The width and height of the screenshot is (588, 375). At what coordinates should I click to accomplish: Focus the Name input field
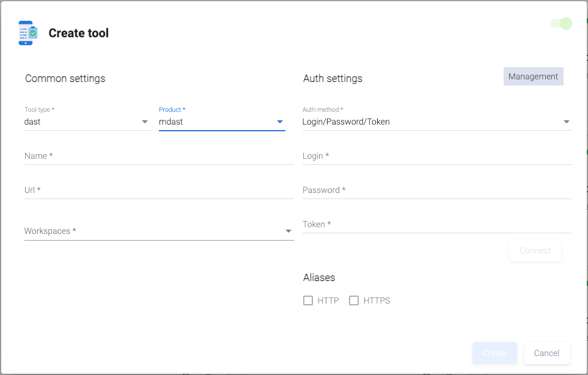click(159, 156)
